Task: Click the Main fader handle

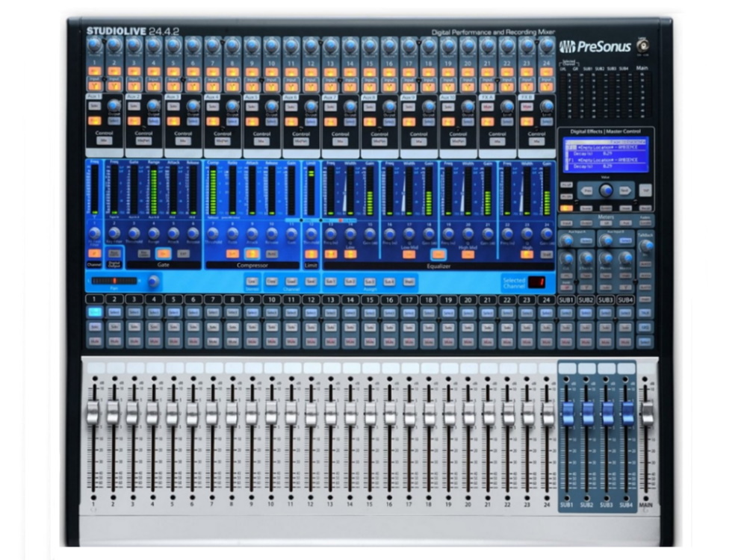Action: pyautogui.click(x=647, y=413)
